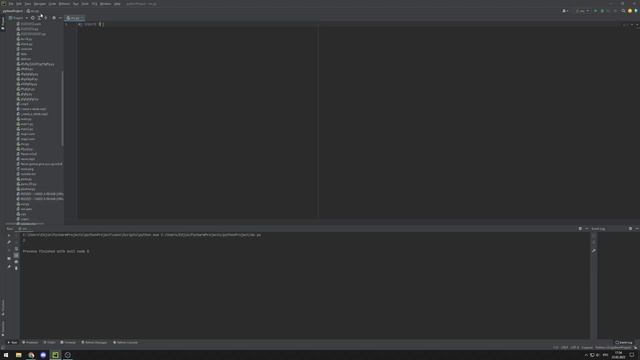Image resolution: width=640 pixels, height=360 pixels.
Task: Open Event Log from status bar
Action: click(624, 342)
